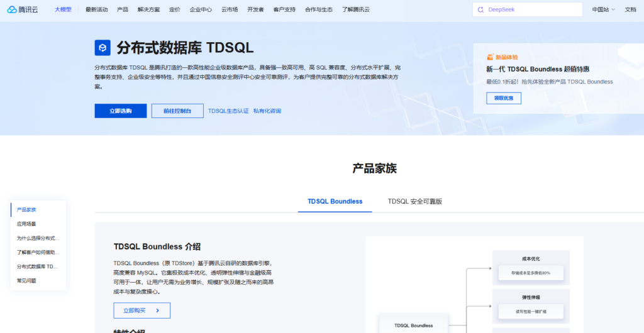This screenshot has width=644, height=333.
Task: Click the 弹性伸缩 diagram box
Action: pos(531,307)
